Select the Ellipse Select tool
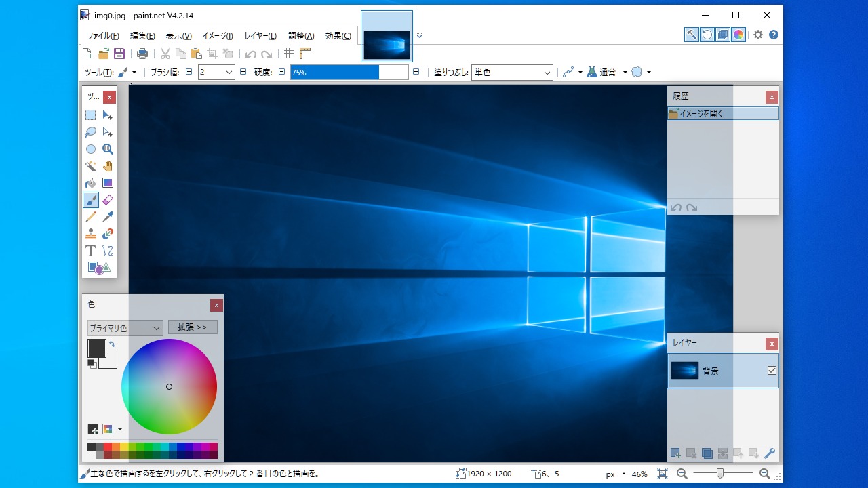The image size is (868, 488). point(91,149)
